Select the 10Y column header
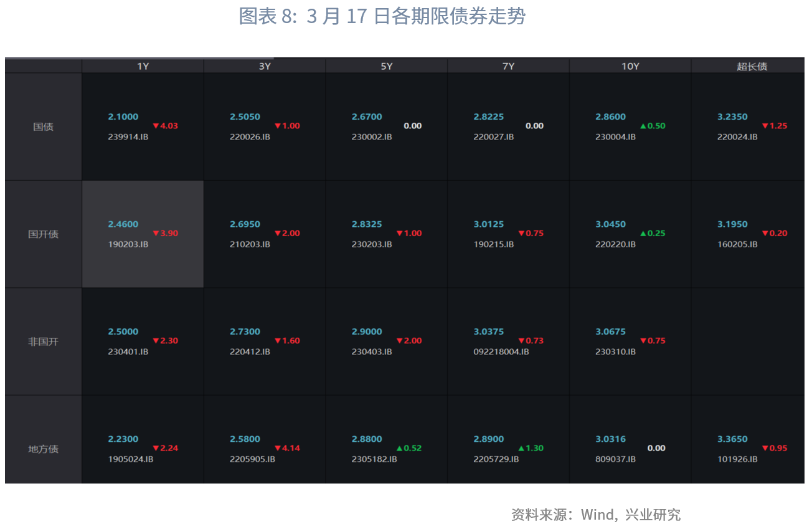 point(630,66)
